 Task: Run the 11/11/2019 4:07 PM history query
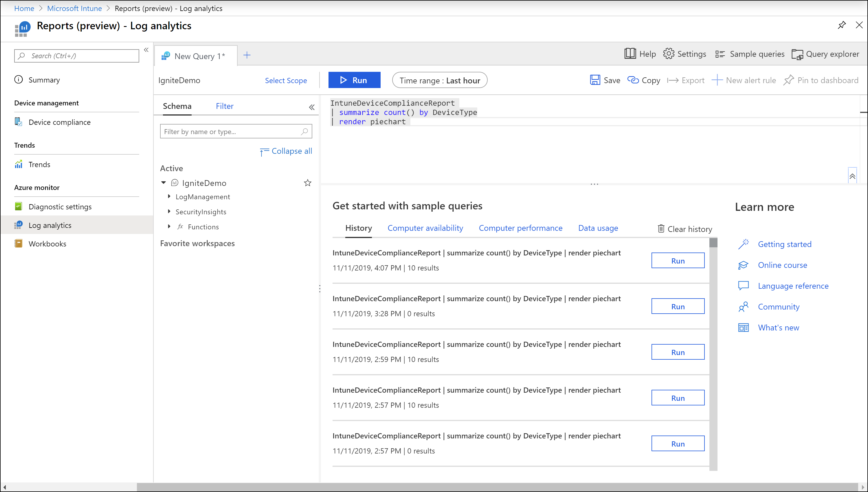coord(677,261)
